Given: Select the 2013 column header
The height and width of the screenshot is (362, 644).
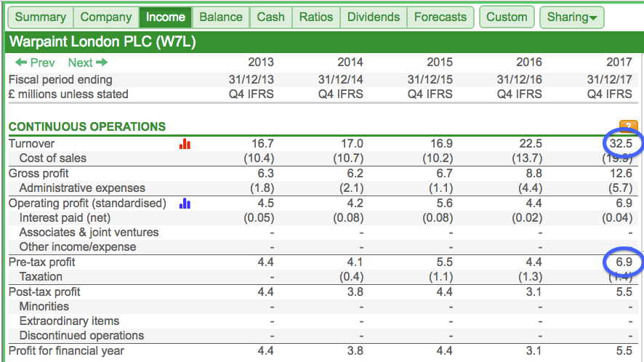Looking at the screenshot, I should point(261,62).
